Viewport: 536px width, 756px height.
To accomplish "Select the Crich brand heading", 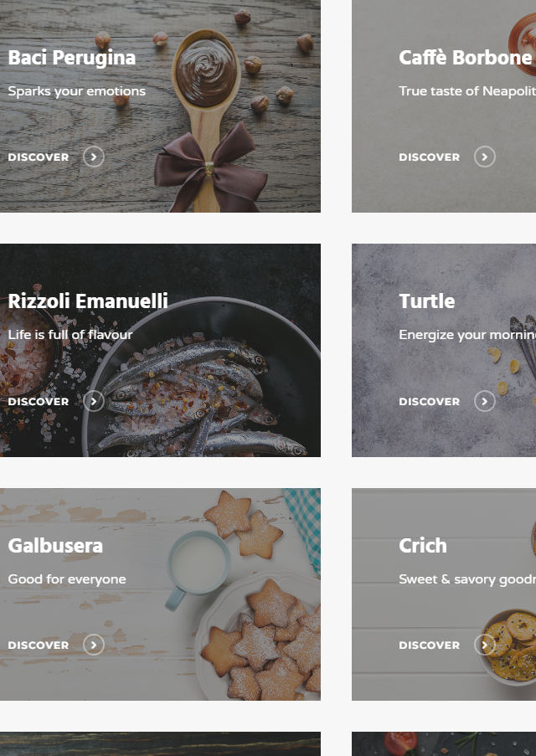I will point(423,546).
